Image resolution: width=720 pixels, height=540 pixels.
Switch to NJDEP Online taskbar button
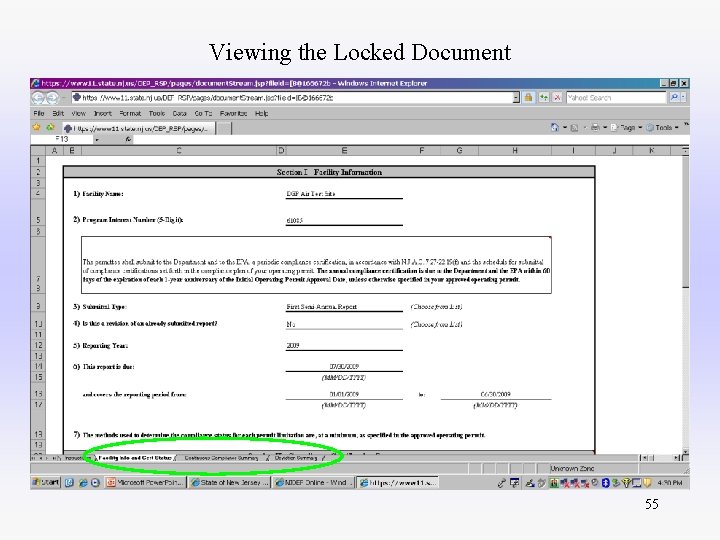click(x=314, y=483)
